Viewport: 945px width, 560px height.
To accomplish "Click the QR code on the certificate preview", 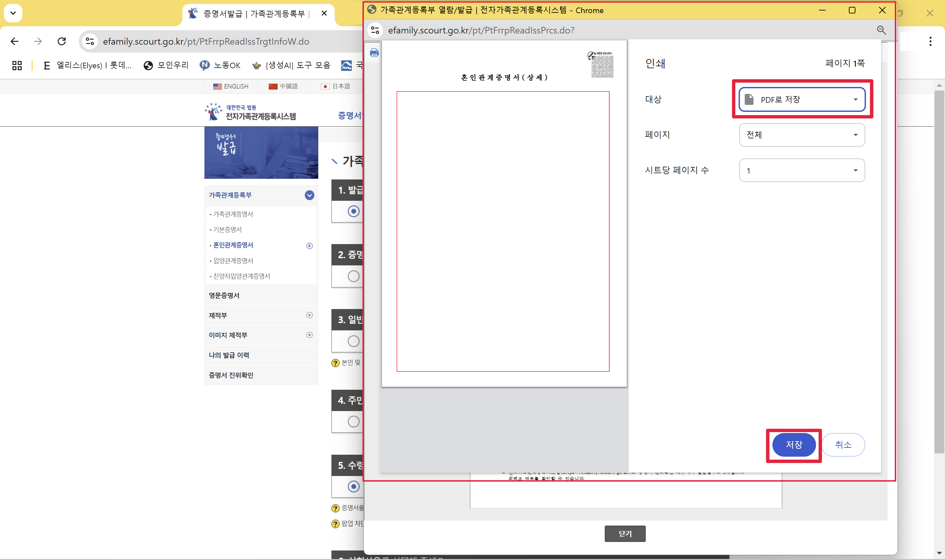I will 602,66.
